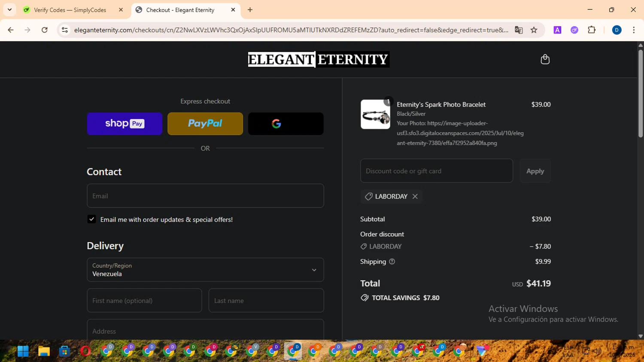Open the Chrome profile D avatar
Viewport: 644px width, 362px height.
pos(617,30)
